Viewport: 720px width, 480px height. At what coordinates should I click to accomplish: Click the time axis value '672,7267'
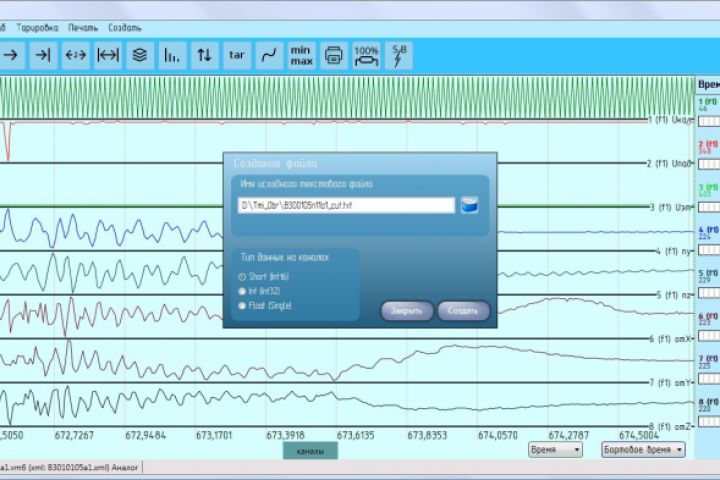(74, 435)
